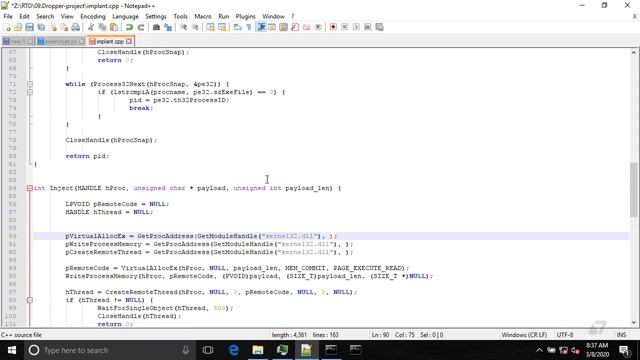Open Find with the binoculars icon
Image resolution: width=640 pixels, height=360 pixels.
[156, 27]
